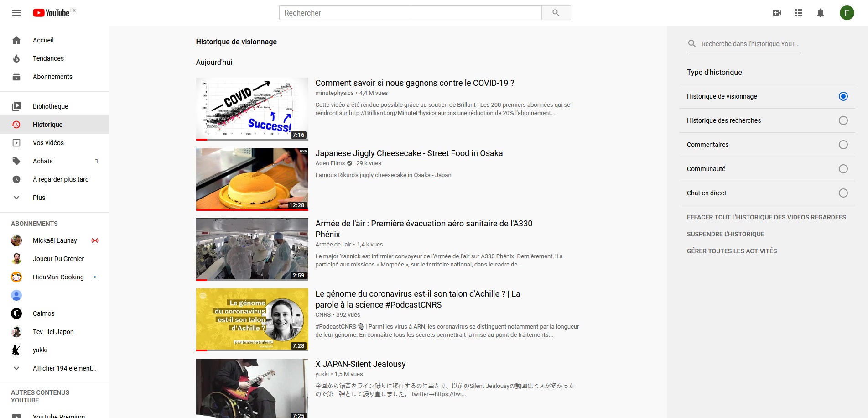The width and height of the screenshot is (868, 418).
Task: Click Armée de l'air channel name
Action: point(333,245)
